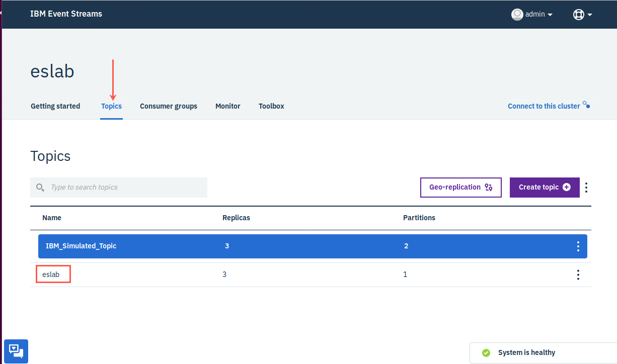
Task: Open the eslab topic name
Action: 51,275
